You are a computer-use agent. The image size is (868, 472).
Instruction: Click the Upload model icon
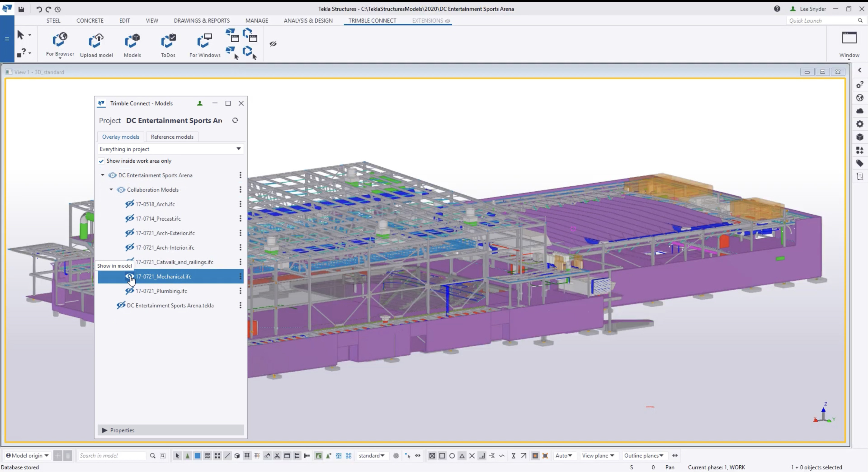point(96,45)
